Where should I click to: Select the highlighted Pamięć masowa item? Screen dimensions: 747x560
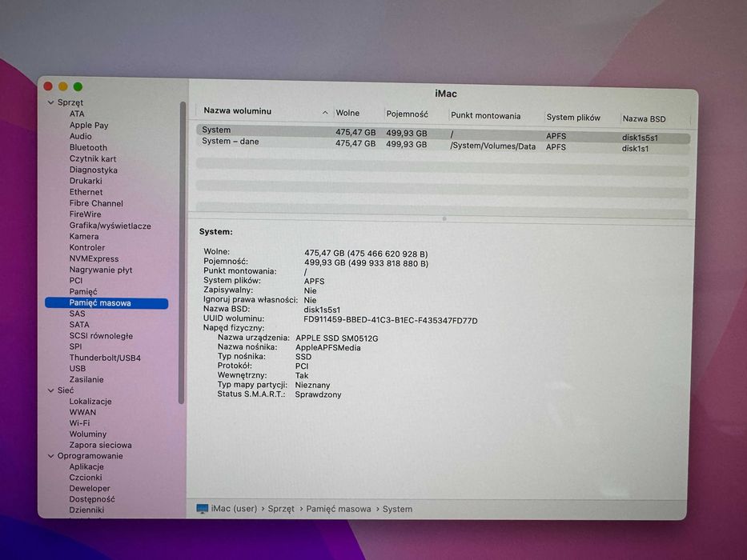(x=106, y=303)
